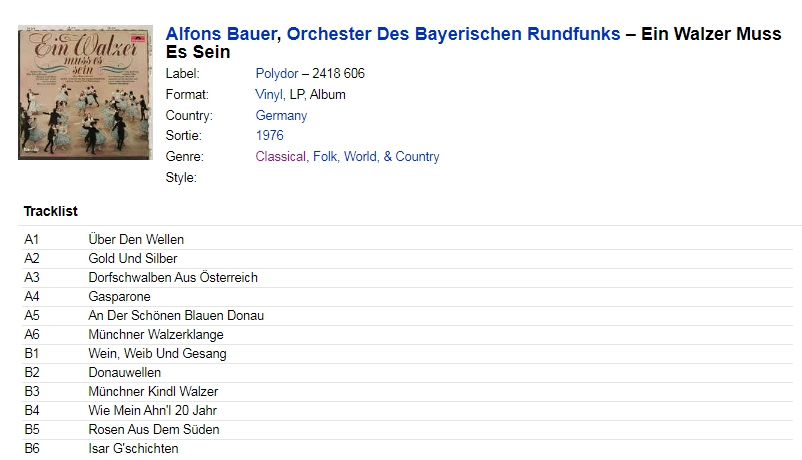Follow the Vinyl format link
Viewport: 802px width, 460px height.
coord(269,95)
